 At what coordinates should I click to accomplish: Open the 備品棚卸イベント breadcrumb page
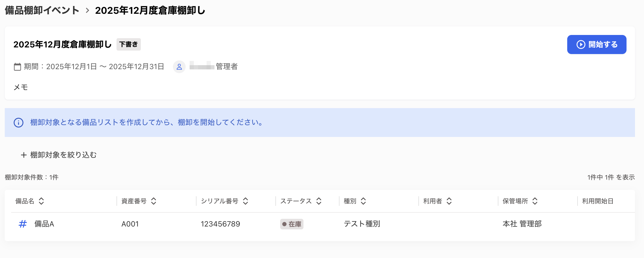click(42, 10)
